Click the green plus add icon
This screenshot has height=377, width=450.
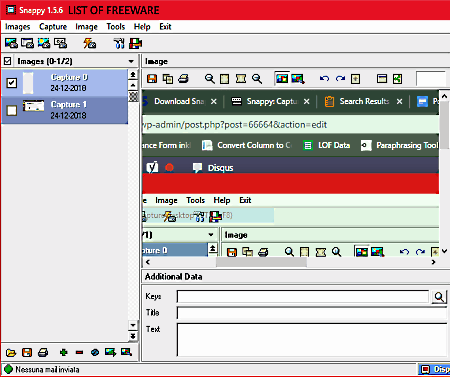click(x=63, y=352)
